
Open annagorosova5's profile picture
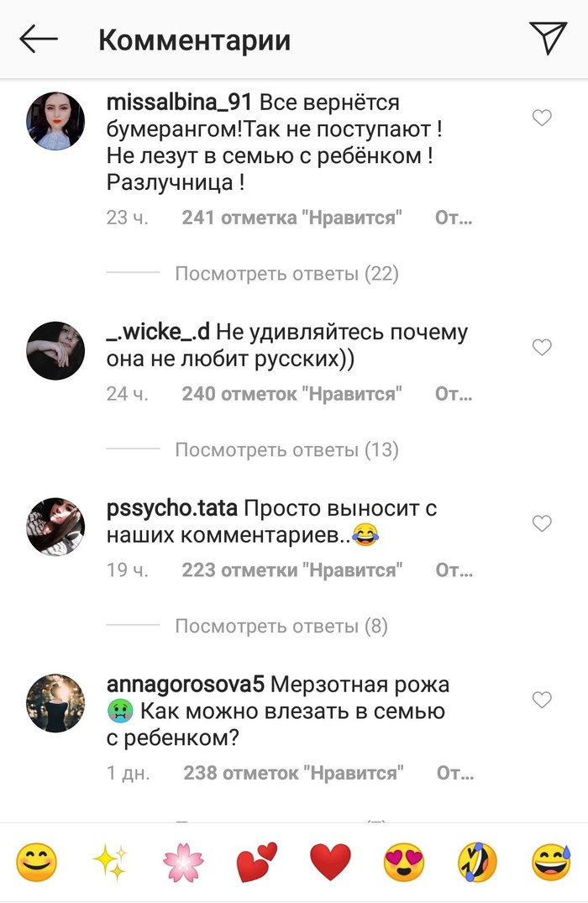[56, 702]
